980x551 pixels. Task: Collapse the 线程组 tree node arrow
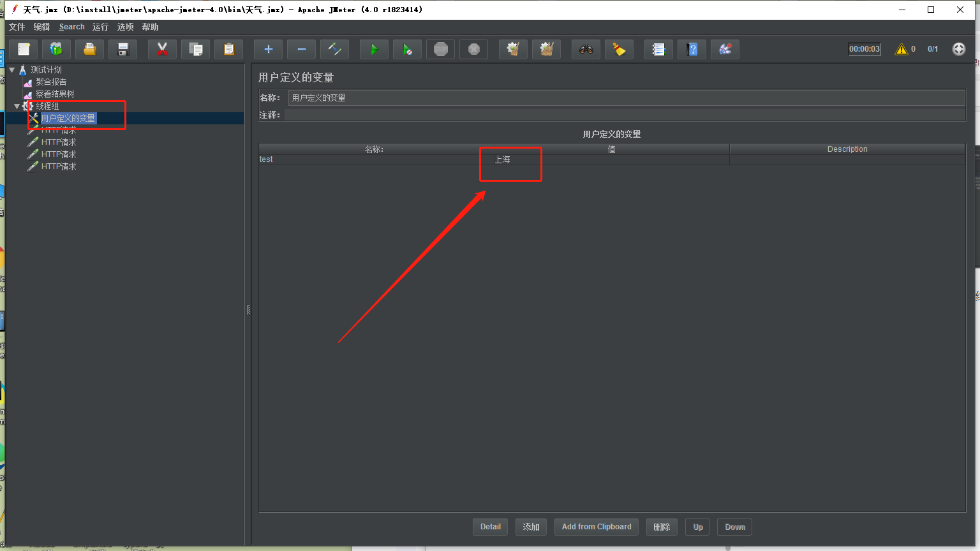point(17,107)
